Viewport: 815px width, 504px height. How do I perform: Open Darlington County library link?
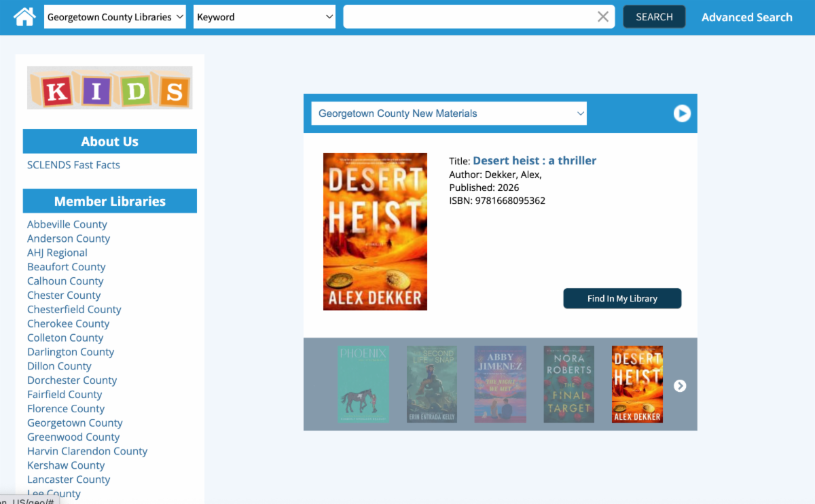point(71,352)
